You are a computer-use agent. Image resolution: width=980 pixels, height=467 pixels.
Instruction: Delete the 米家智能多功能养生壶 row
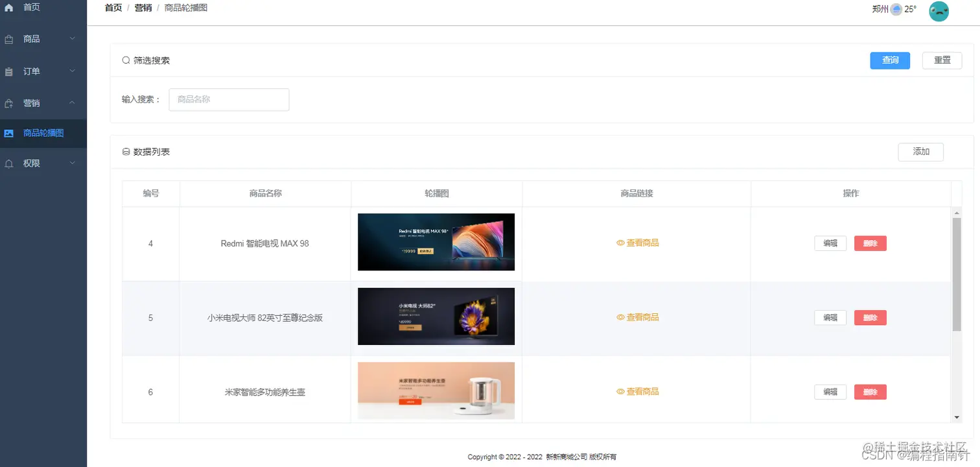click(870, 392)
